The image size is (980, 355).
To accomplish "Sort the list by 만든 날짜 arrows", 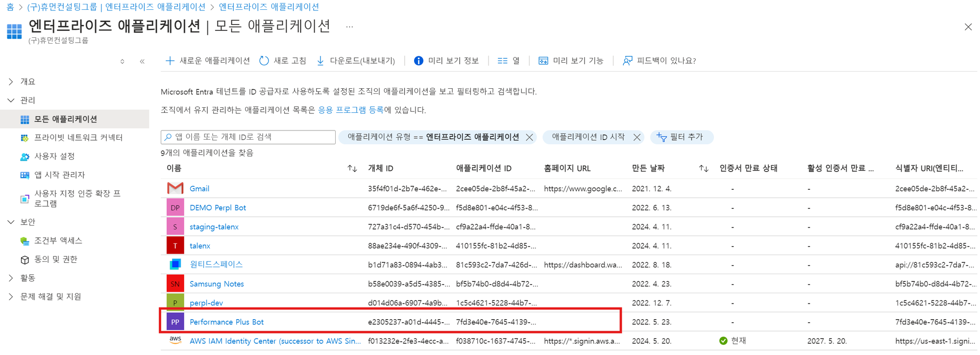I will pyautogui.click(x=704, y=169).
